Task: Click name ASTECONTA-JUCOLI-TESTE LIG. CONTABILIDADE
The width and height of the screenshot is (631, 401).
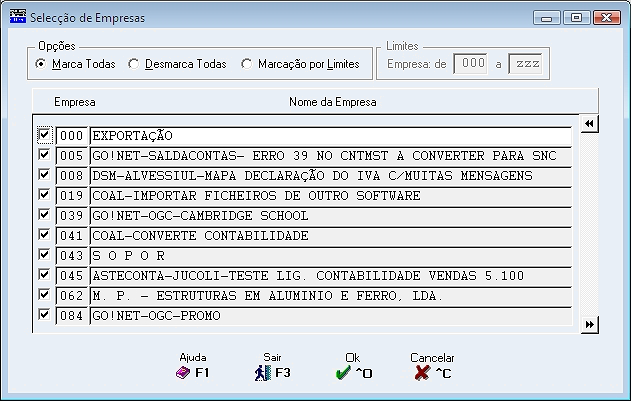Action: pyautogui.click(x=330, y=276)
